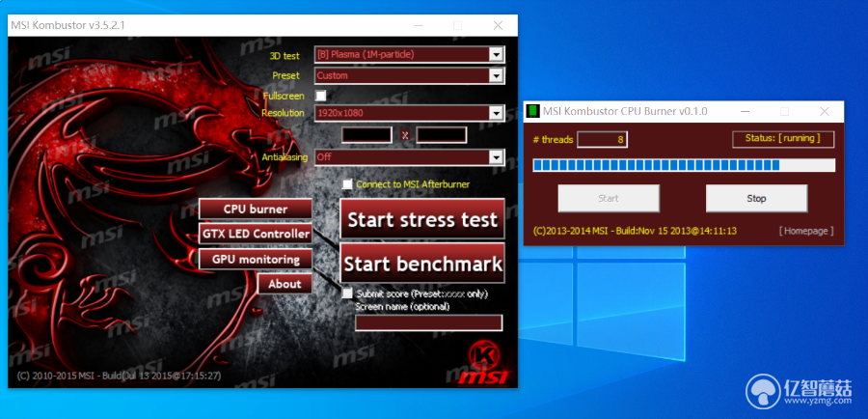The height and width of the screenshot is (419, 868).
Task: Close the MSI Kombustor v3.5.2.1 window
Action: 498,25
